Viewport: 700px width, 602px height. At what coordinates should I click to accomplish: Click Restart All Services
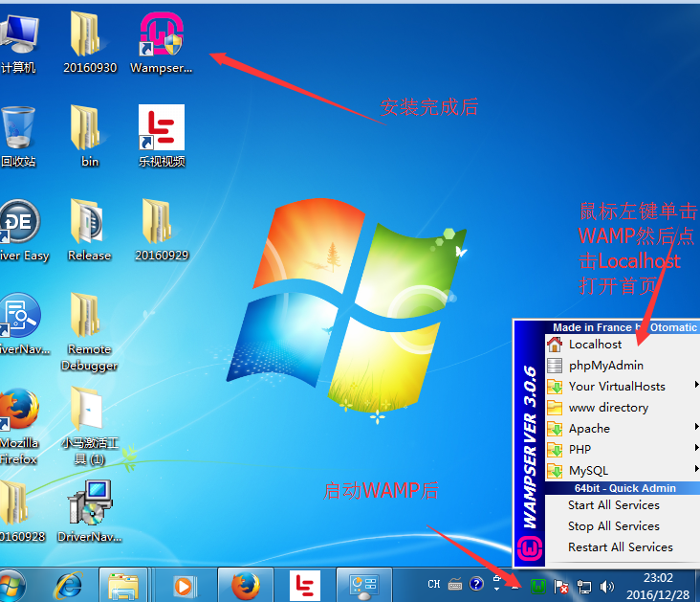623,547
